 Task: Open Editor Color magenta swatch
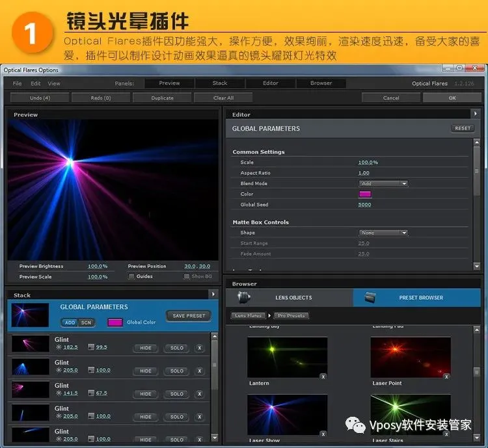pyautogui.click(x=365, y=194)
